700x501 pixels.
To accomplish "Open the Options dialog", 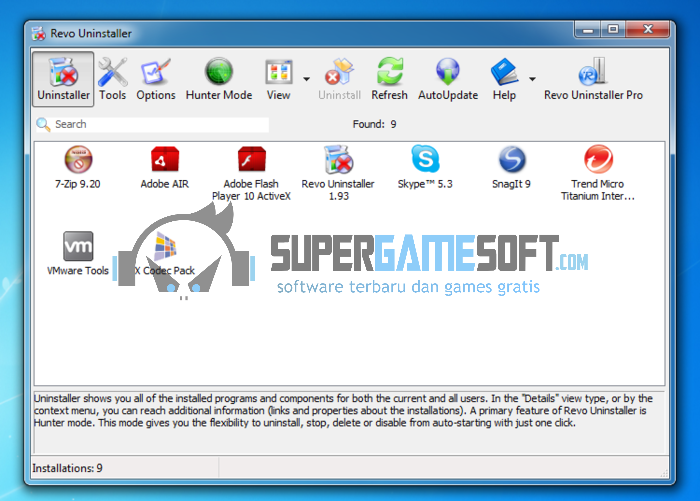I will click(156, 79).
